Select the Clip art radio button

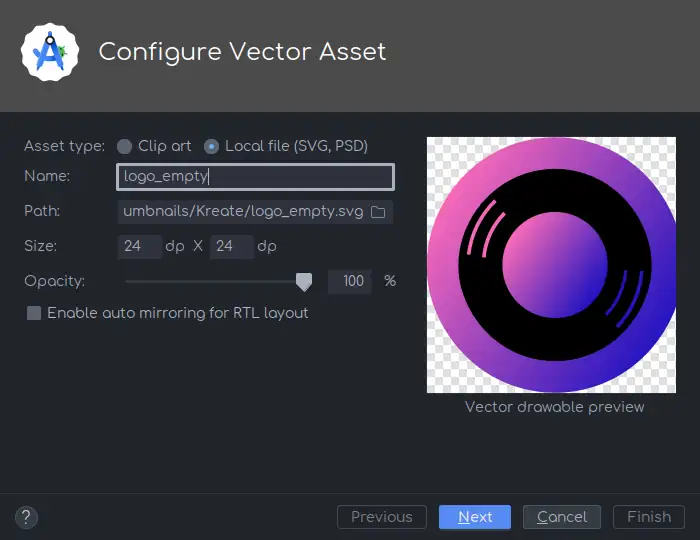[125, 146]
